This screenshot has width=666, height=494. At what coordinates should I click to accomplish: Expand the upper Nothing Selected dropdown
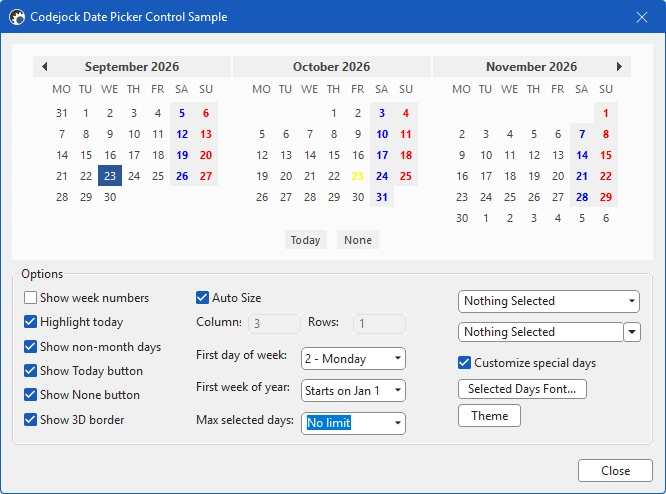tap(549, 301)
